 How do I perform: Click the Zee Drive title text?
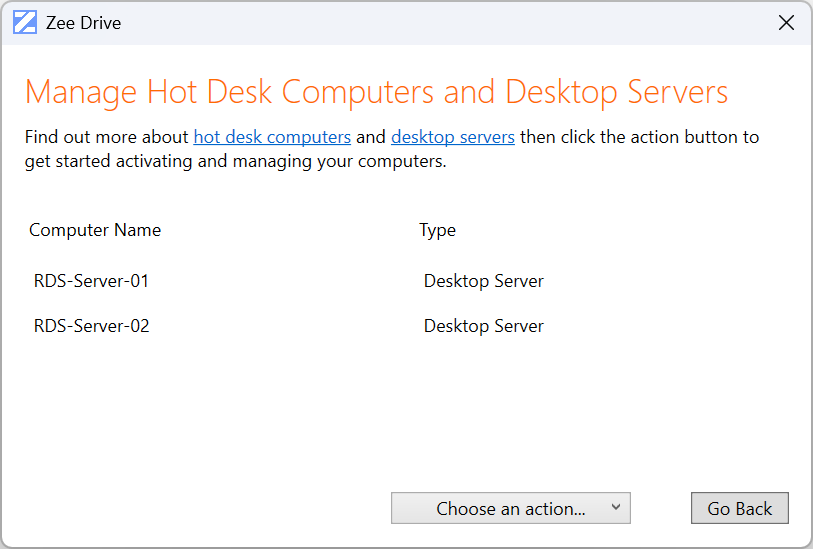click(x=84, y=23)
